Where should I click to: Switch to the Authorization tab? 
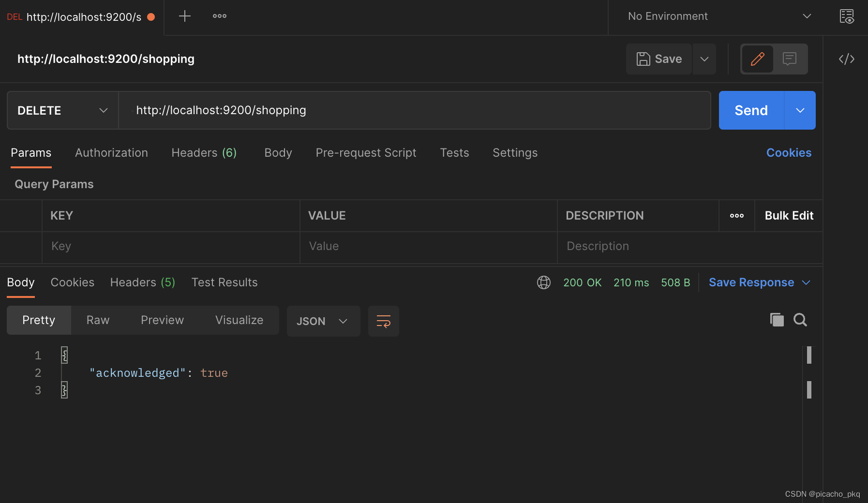111,153
